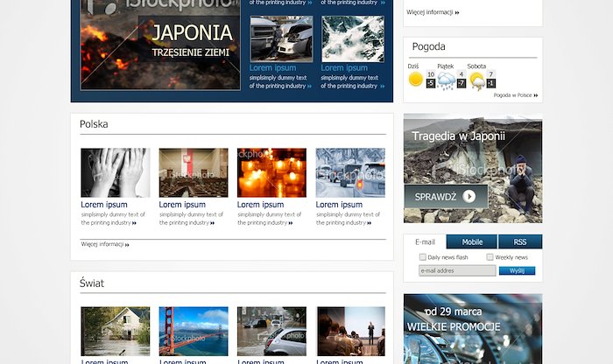Click Lorem ipsum title under avalanche photo
The width and height of the screenshot is (613, 364).
(344, 68)
